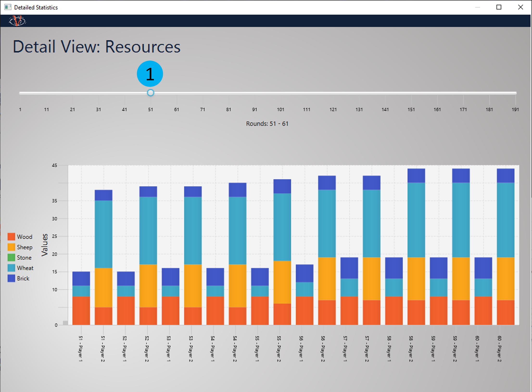The width and height of the screenshot is (532, 392).
Task: Click the Stone legend color swatch
Action: tap(11, 258)
